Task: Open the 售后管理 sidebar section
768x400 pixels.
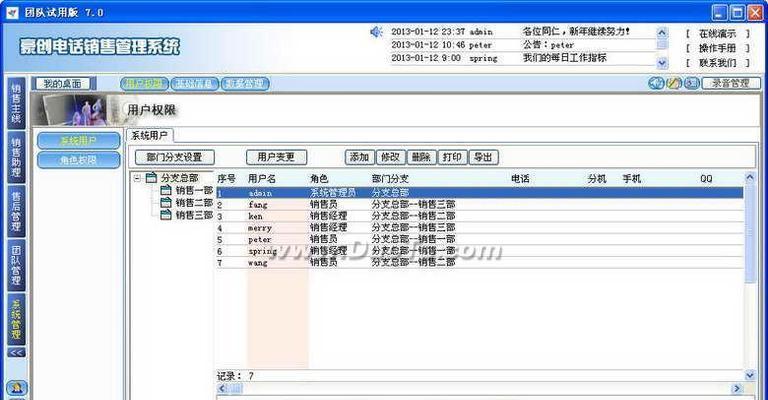Action: pyautogui.click(x=16, y=211)
